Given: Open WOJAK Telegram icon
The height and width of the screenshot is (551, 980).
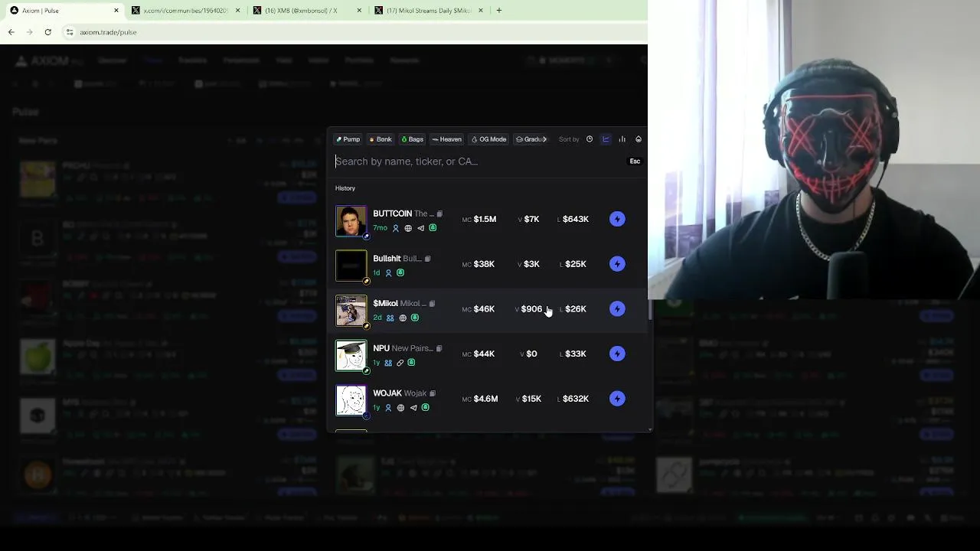Looking at the screenshot, I should (413, 408).
